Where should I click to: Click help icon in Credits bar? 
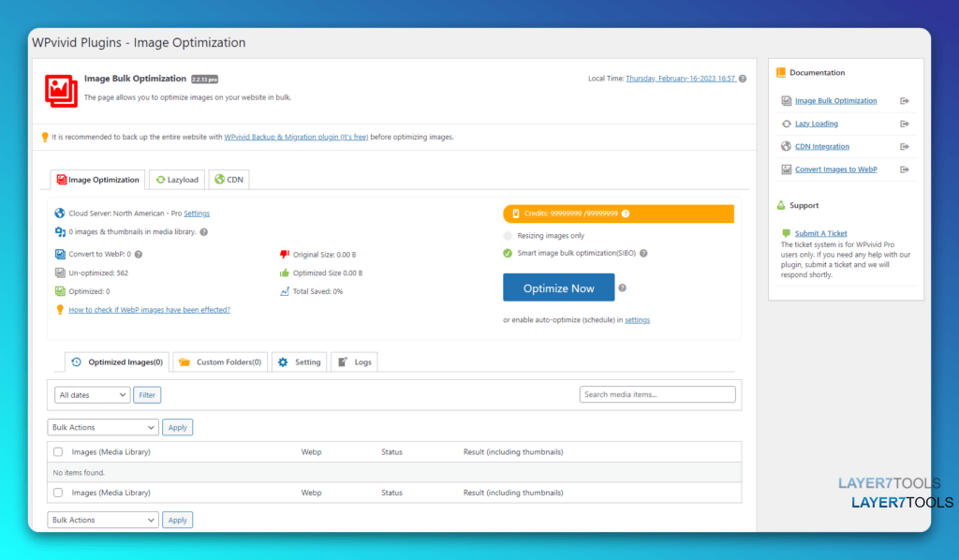point(625,214)
